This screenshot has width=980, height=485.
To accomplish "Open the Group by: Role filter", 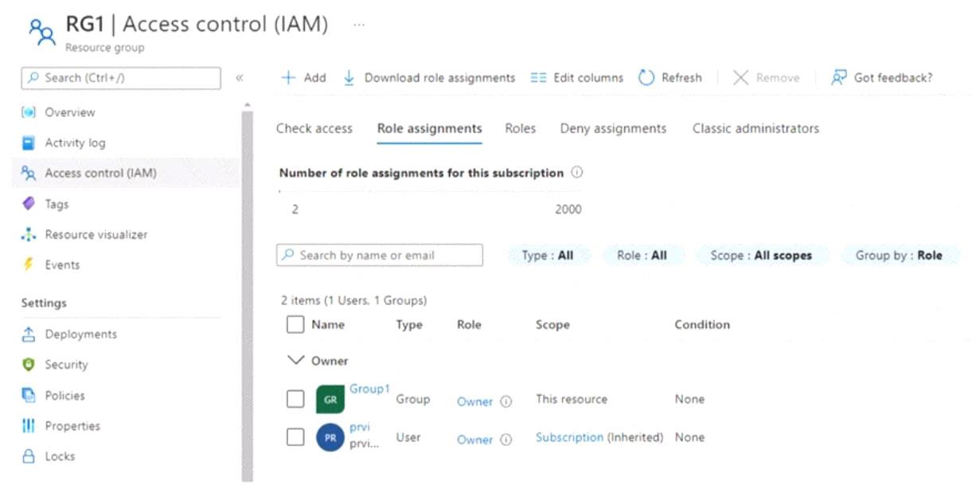I will (899, 256).
